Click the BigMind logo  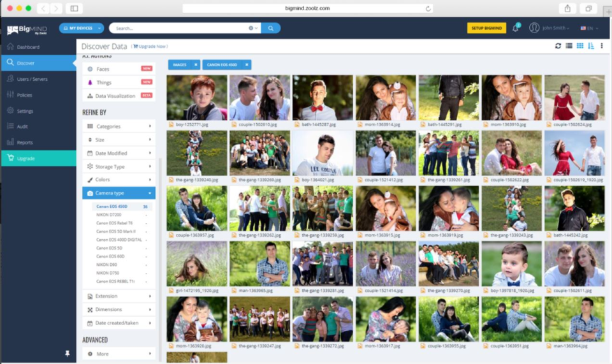tap(27, 29)
